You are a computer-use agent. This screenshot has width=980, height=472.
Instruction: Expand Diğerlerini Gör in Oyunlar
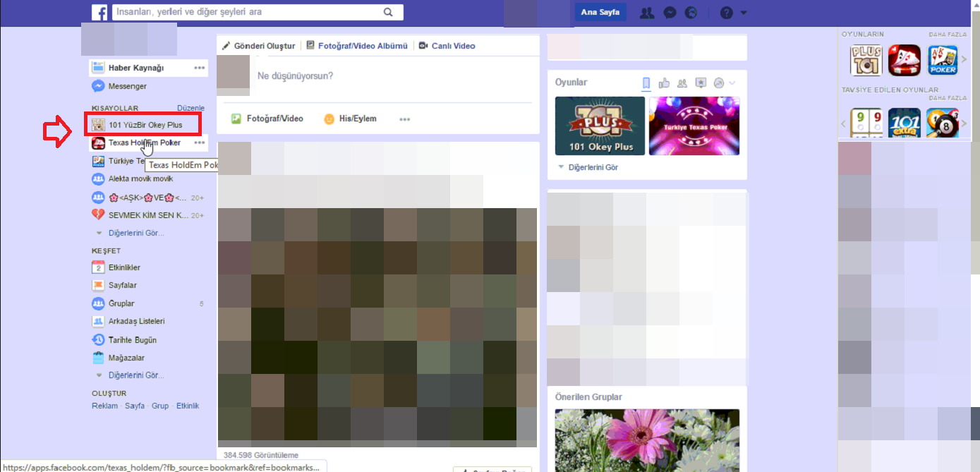(x=588, y=168)
